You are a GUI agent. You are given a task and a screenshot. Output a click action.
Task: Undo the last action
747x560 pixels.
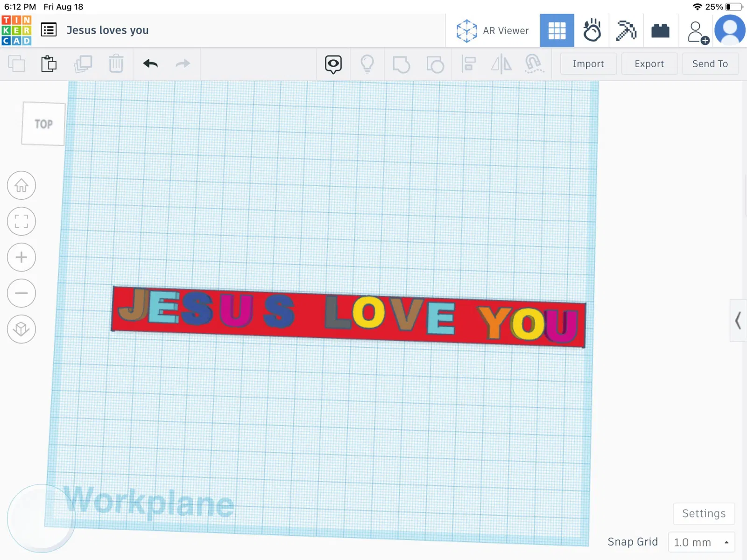point(150,63)
